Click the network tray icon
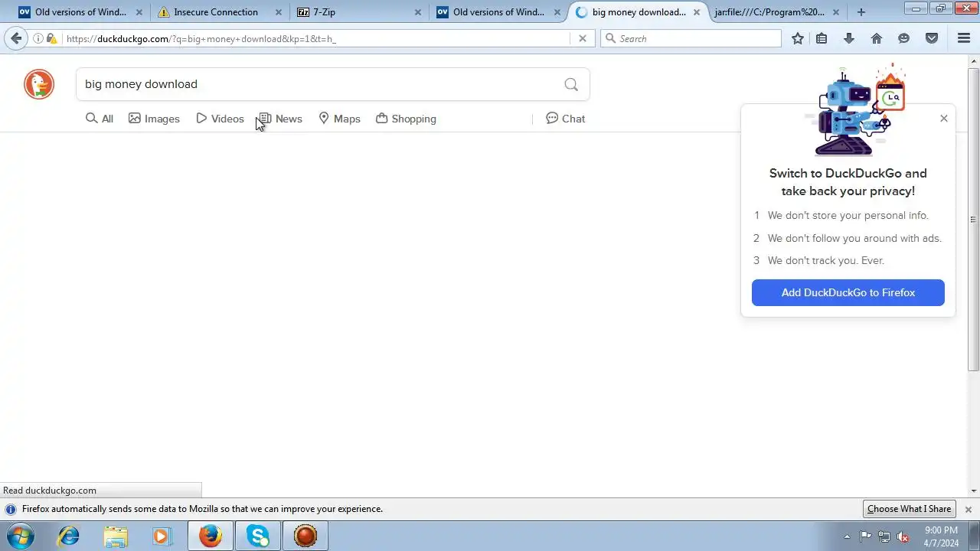The height and width of the screenshot is (551, 980). point(884,536)
